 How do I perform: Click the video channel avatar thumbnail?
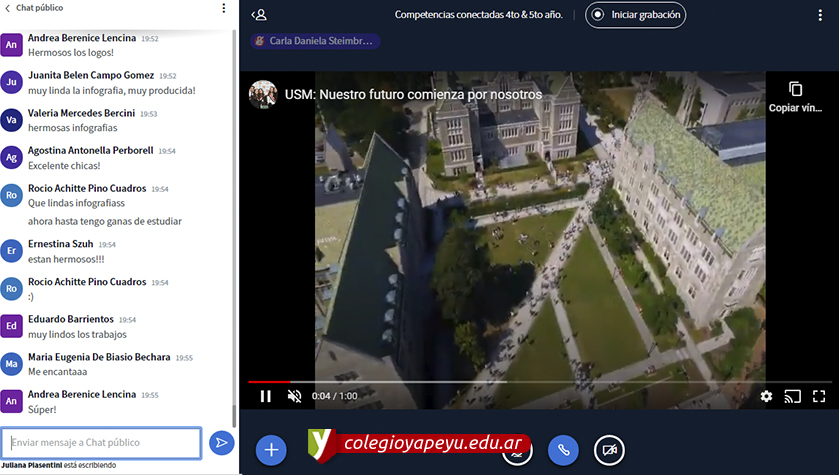263,95
